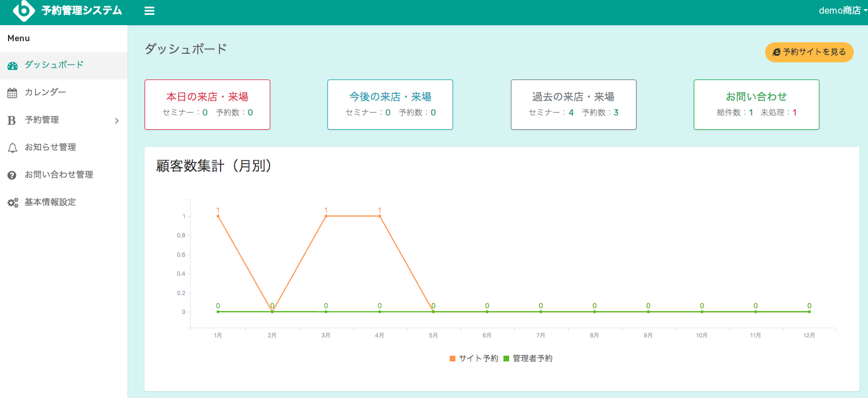
Task: Open お問い合わせ管理 menu item
Action: pyautogui.click(x=63, y=175)
